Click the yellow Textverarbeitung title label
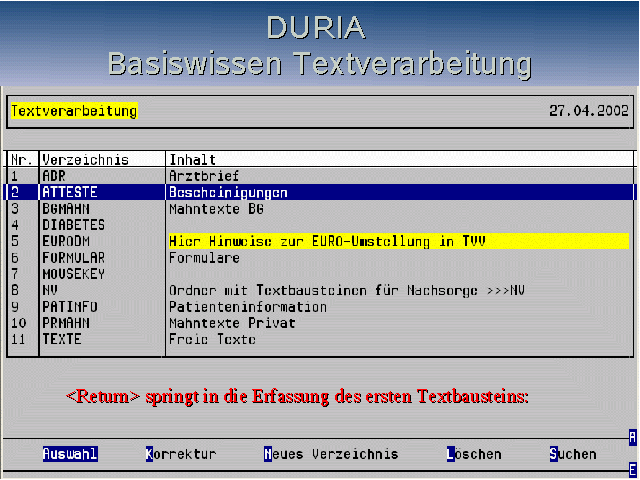The height and width of the screenshot is (480, 640). tap(74, 111)
